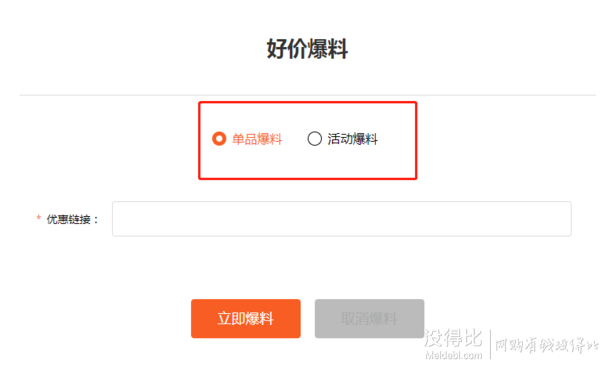Click the 没得比 watermark logo
The height and width of the screenshot is (379, 610).
tap(453, 338)
